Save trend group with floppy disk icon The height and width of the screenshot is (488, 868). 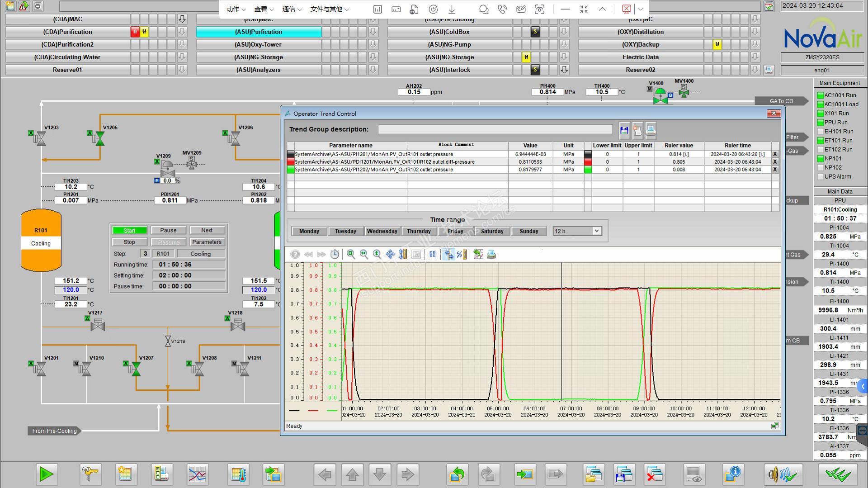coord(624,130)
